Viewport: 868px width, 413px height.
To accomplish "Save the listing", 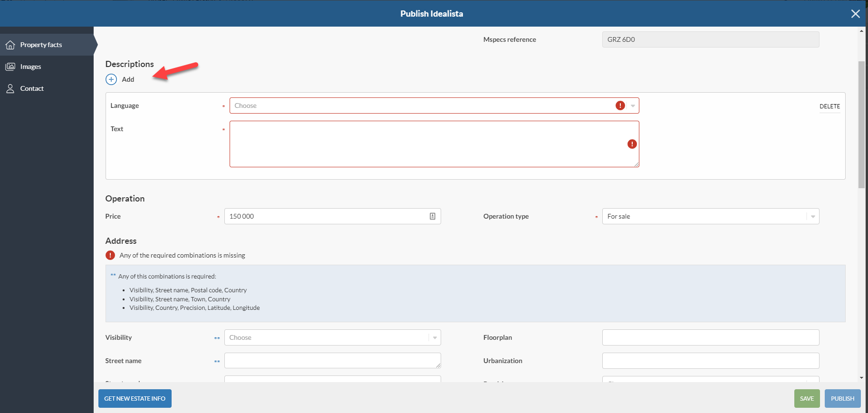I will 807,399.
